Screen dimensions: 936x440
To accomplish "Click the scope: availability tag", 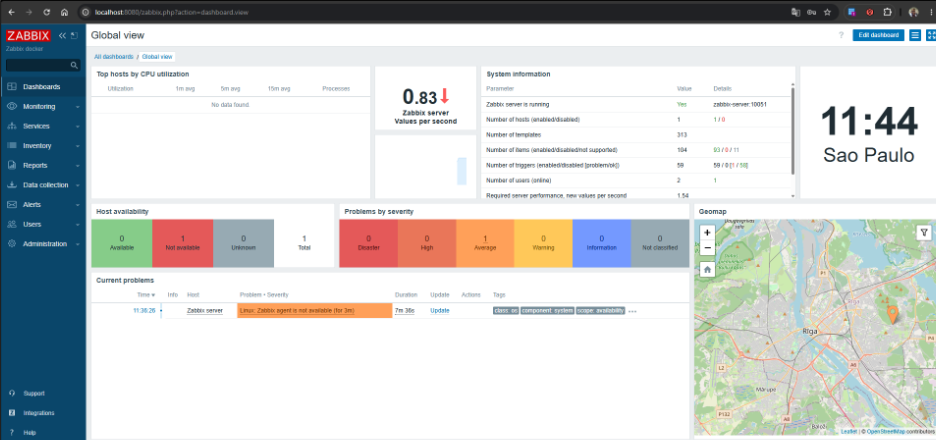I will pyautogui.click(x=601, y=310).
